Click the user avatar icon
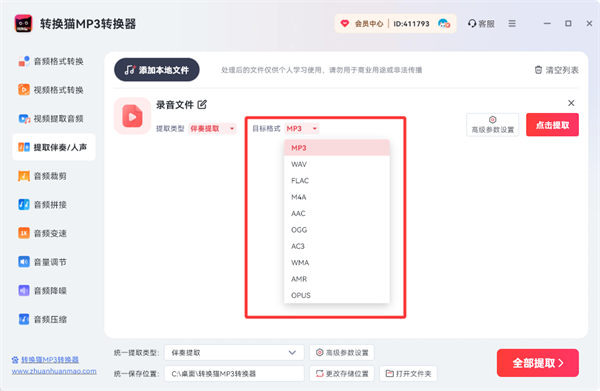 (x=443, y=24)
